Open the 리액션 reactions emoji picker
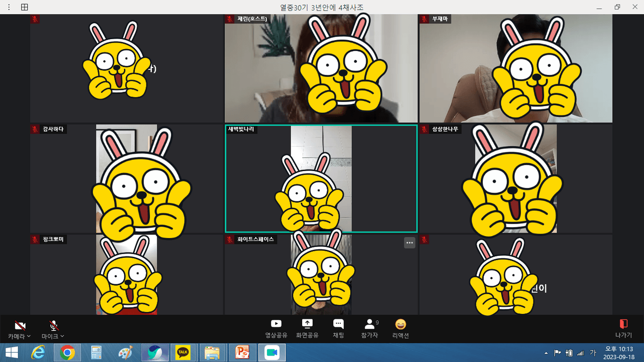The image size is (644, 362). [x=400, y=329]
